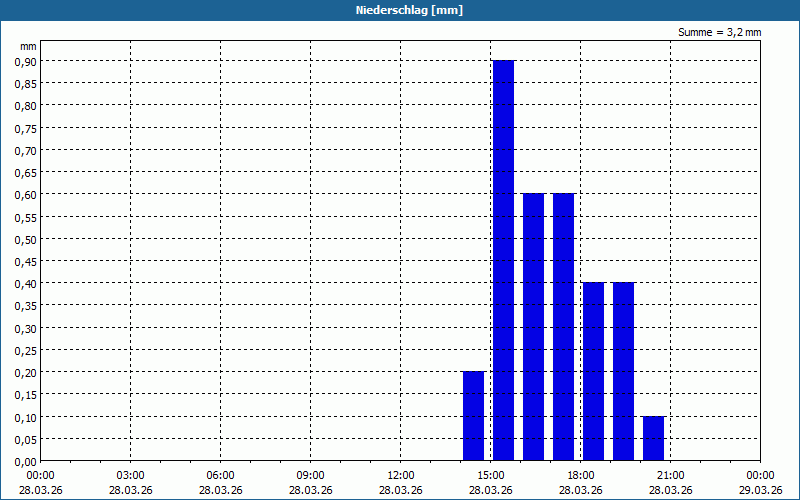The height and width of the screenshot is (500, 800).
Task: Click the 0,05 y-axis label
Action: pos(26,440)
